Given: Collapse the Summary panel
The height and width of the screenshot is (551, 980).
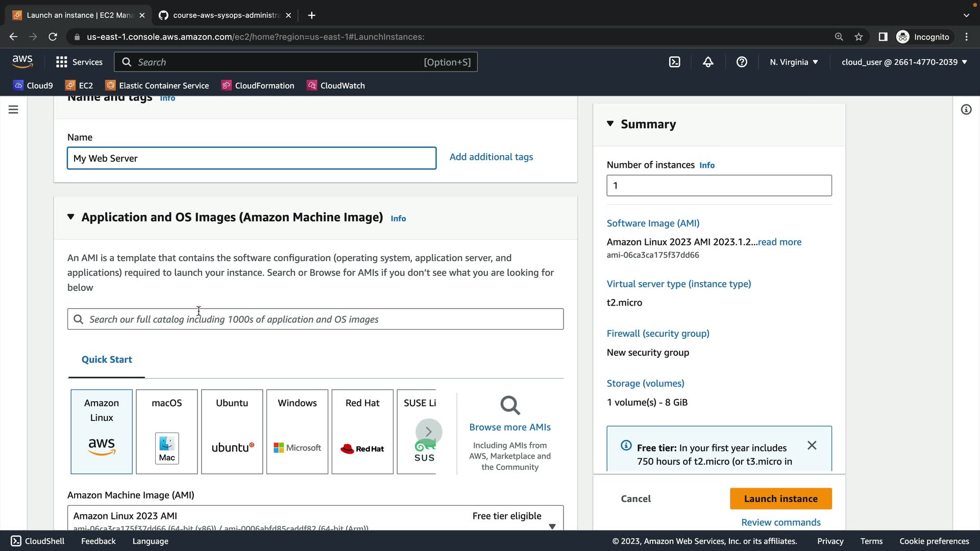Looking at the screenshot, I should 610,124.
